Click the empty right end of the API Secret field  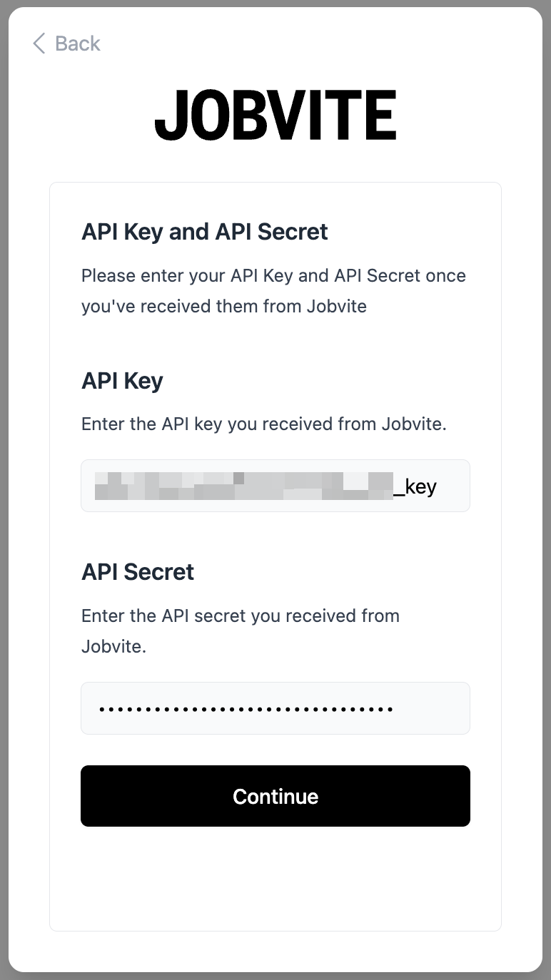pyautogui.click(x=434, y=708)
